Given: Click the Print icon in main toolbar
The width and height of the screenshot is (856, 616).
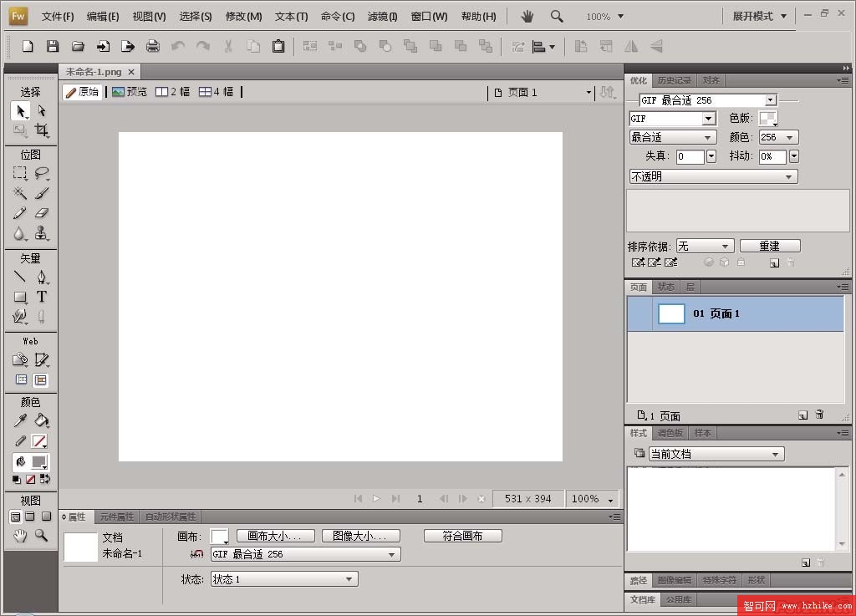Looking at the screenshot, I should [152, 47].
